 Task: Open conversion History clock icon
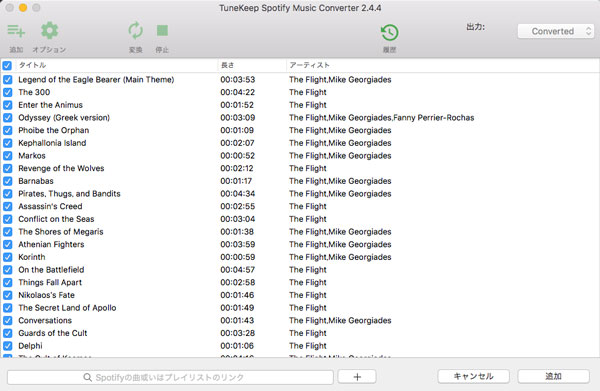click(390, 33)
